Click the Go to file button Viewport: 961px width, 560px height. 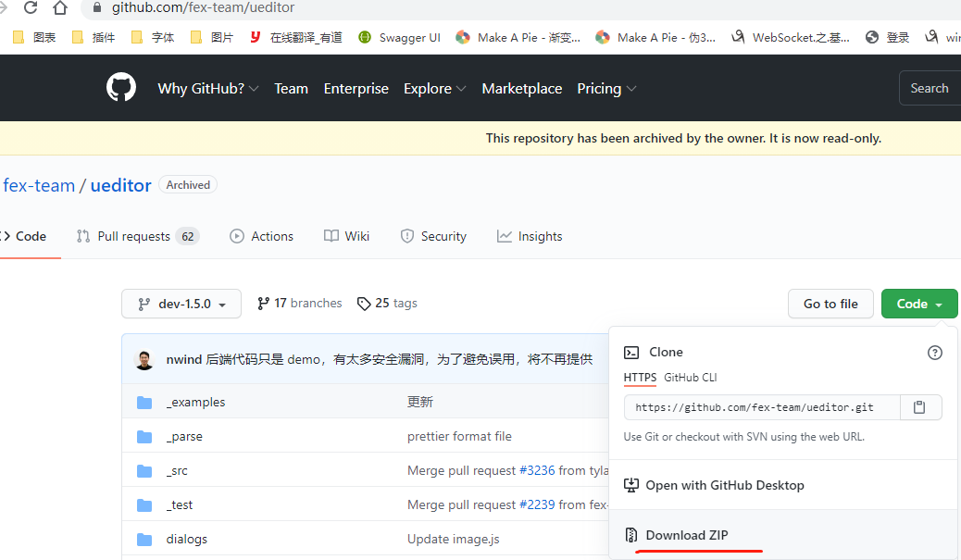pyautogui.click(x=830, y=304)
